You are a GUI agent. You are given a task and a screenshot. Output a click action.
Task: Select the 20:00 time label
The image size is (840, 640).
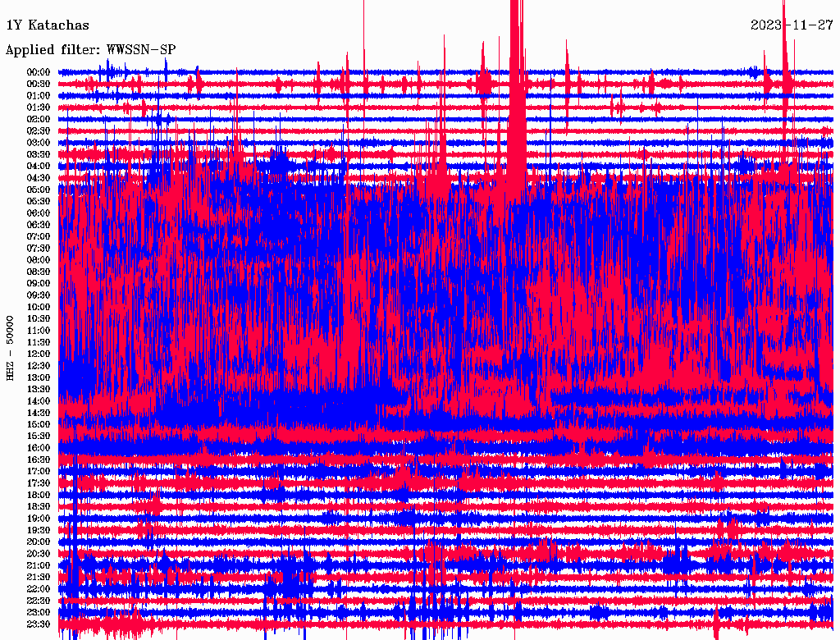(x=39, y=542)
